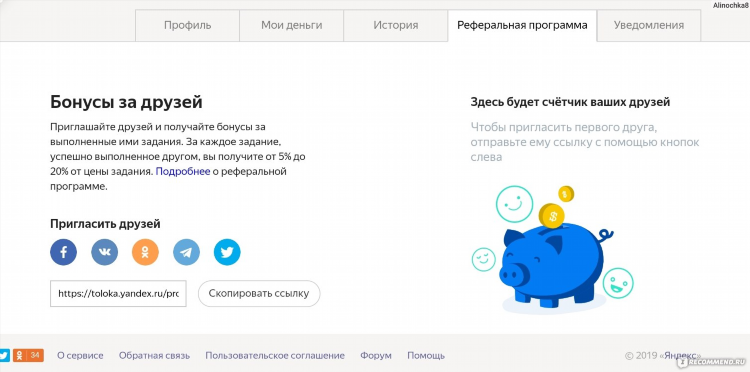Open the О сервисе footer link
This screenshot has height=372, width=750.
[x=80, y=355]
